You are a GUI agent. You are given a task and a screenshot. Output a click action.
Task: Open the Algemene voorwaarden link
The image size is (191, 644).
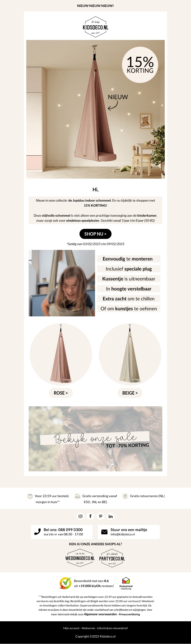(x=100, y=614)
